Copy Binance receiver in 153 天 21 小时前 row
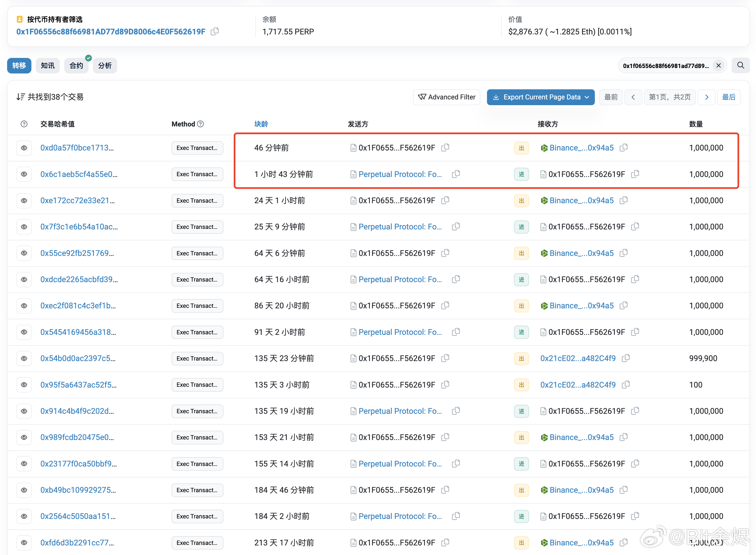 coord(623,437)
